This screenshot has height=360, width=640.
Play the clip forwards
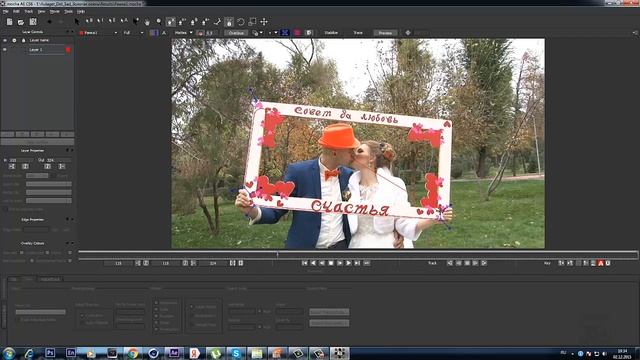click(348, 263)
